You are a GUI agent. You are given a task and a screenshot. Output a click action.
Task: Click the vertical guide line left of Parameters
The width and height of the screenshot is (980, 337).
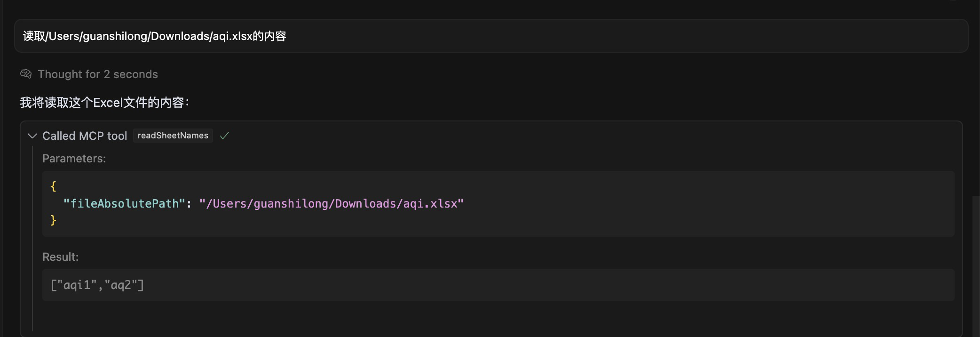[32, 239]
